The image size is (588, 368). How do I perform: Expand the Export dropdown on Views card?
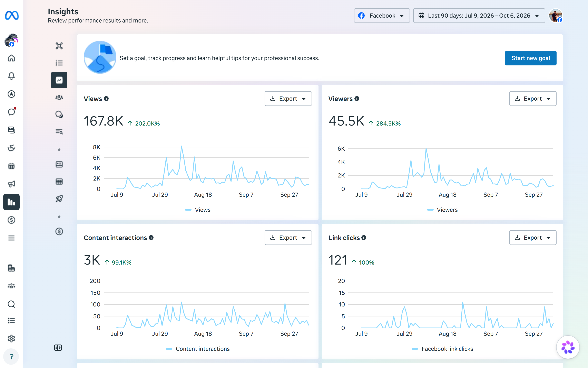point(288,99)
